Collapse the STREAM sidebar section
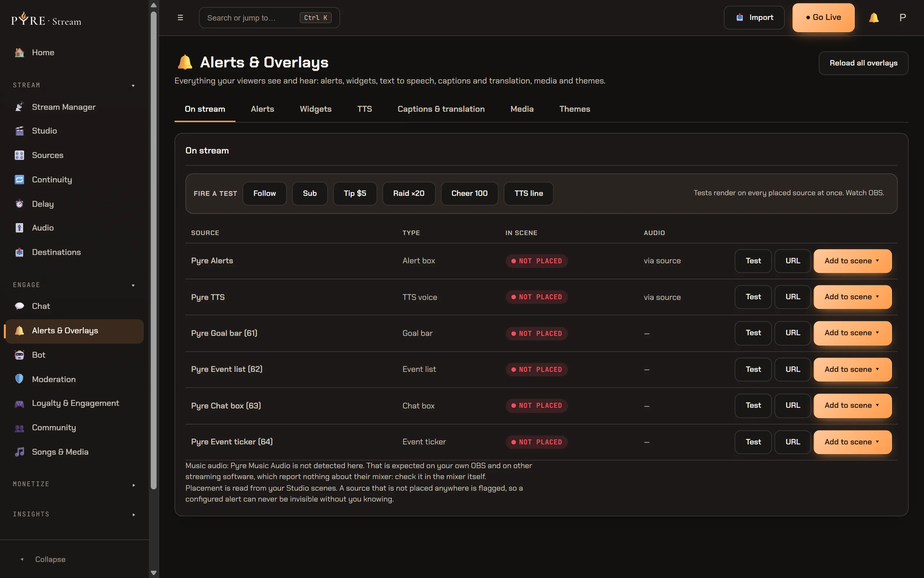 point(133,86)
